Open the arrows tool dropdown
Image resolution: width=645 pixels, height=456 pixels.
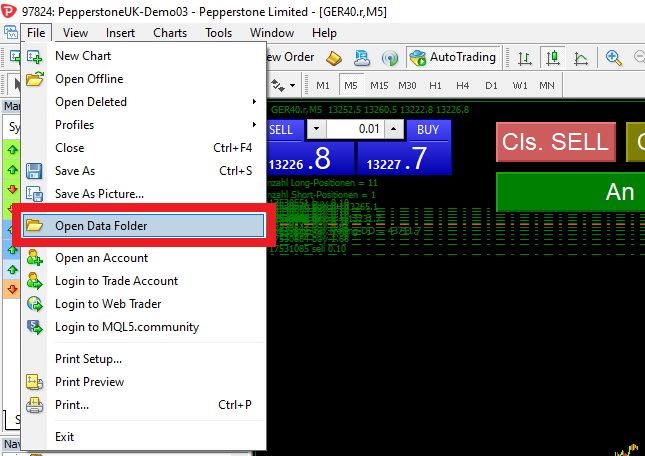pos(292,86)
